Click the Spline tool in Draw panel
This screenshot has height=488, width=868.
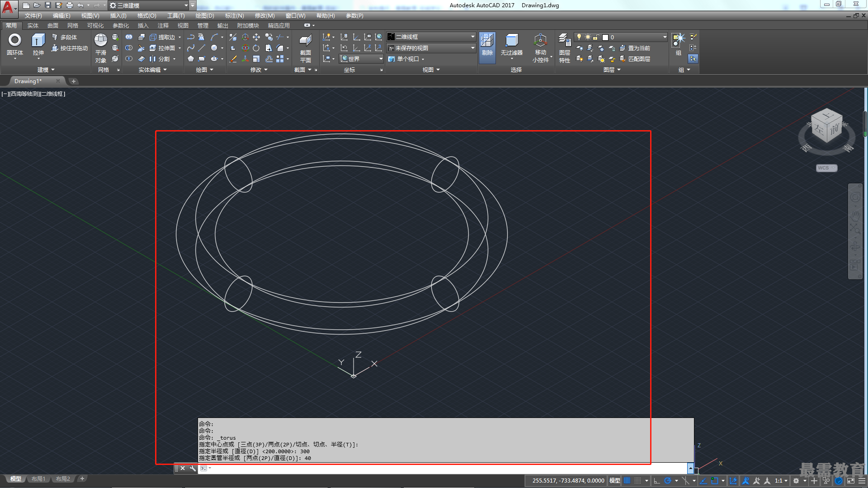point(191,48)
